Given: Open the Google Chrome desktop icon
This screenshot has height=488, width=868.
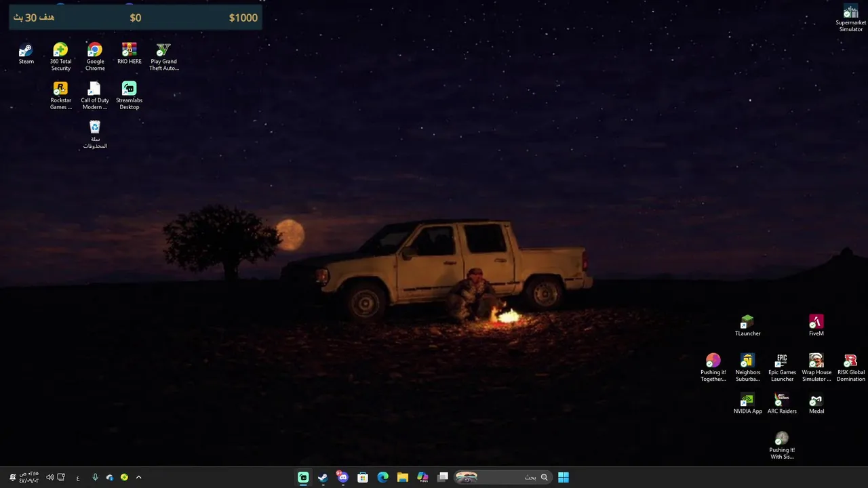Looking at the screenshot, I should [95, 57].
